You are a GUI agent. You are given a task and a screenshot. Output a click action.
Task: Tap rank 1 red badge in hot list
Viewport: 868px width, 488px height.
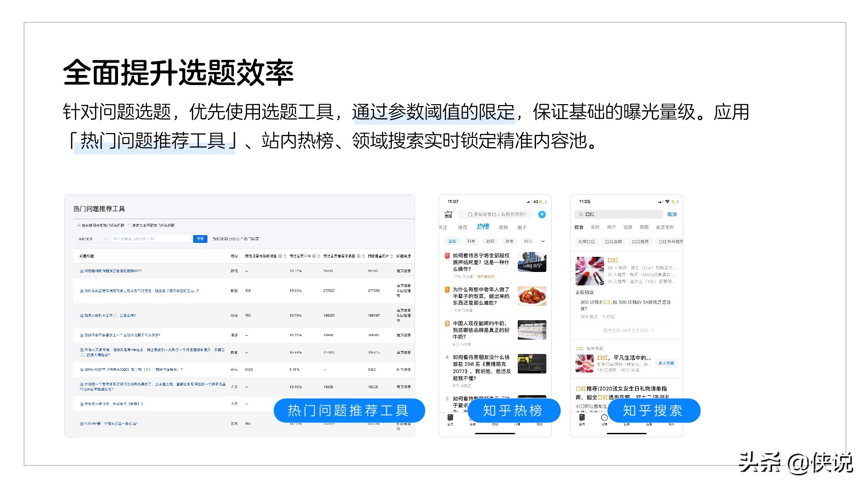coord(447,256)
